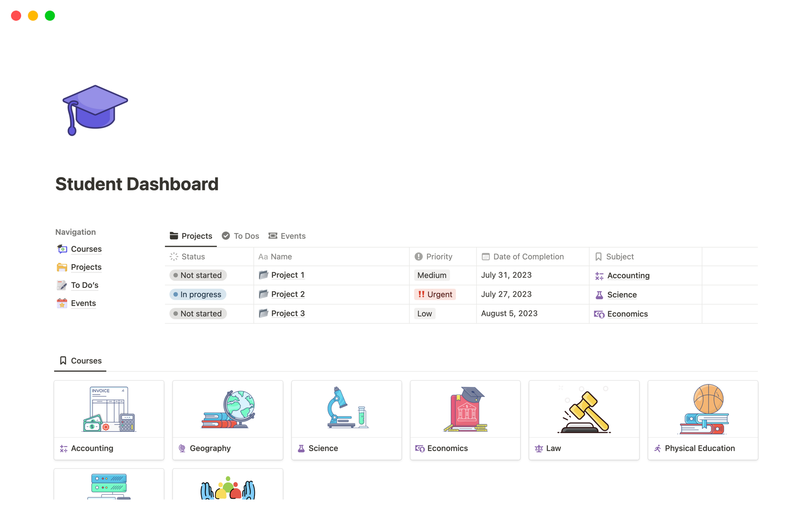812x508 pixels.
Task: Switch to the To Dos tab
Action: (240, 235)
